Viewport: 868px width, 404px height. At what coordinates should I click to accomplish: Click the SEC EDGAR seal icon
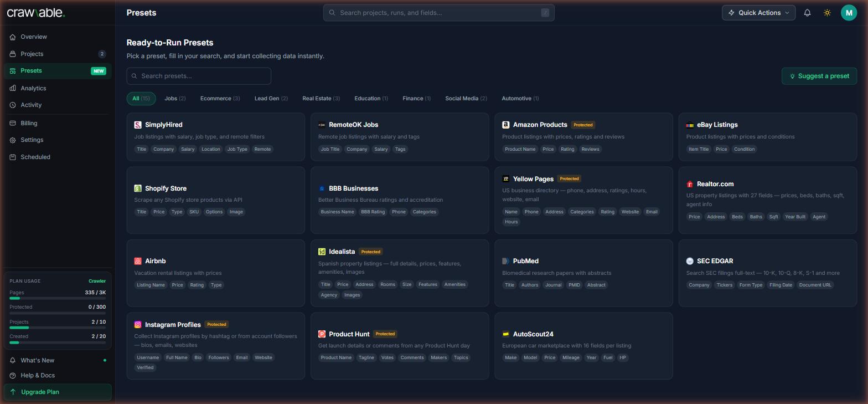(690, 261)
